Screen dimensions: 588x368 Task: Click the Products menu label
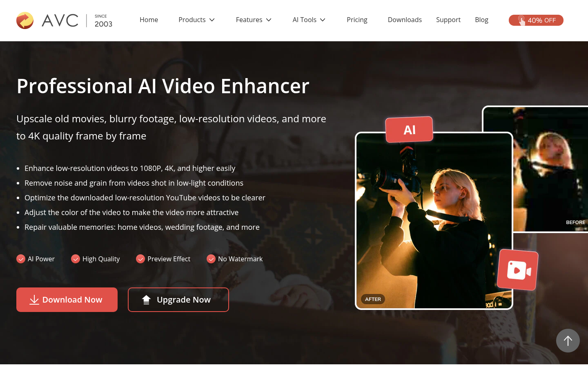click(192, 20)
